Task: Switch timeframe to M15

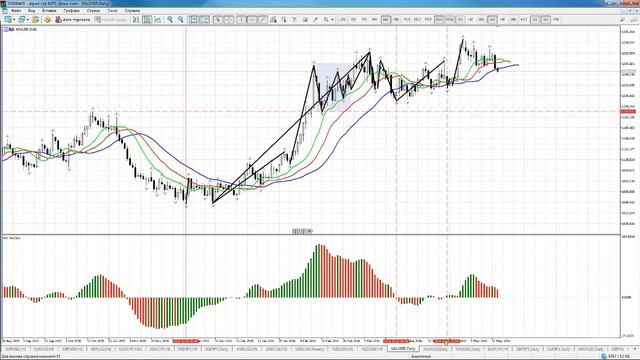Action: [x=428, y=20]
